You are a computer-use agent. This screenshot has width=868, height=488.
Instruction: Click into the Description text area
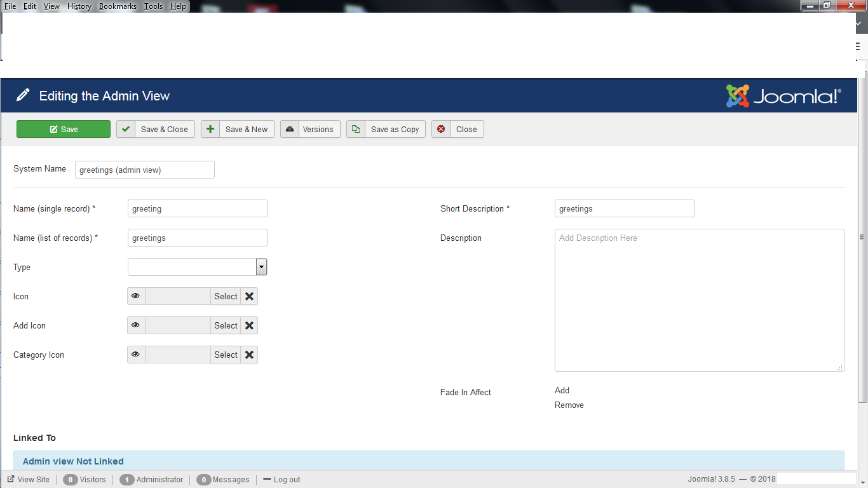pos(700,300)
